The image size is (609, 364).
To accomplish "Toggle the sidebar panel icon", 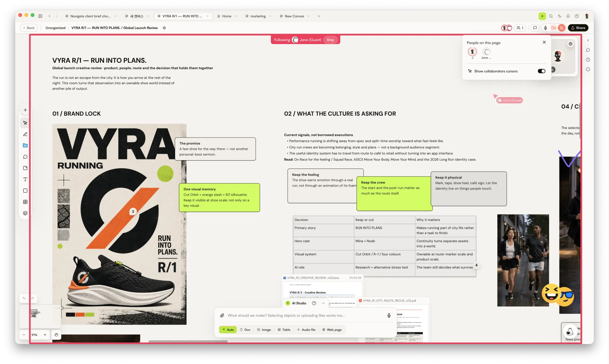I will (x=40, y=16).
